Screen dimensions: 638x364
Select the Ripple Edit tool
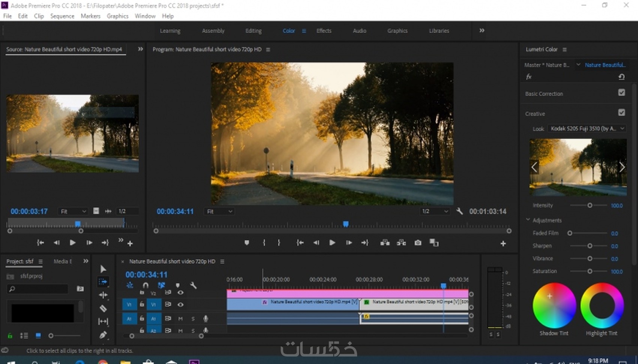pyautogui.click(x=103, y=295)
